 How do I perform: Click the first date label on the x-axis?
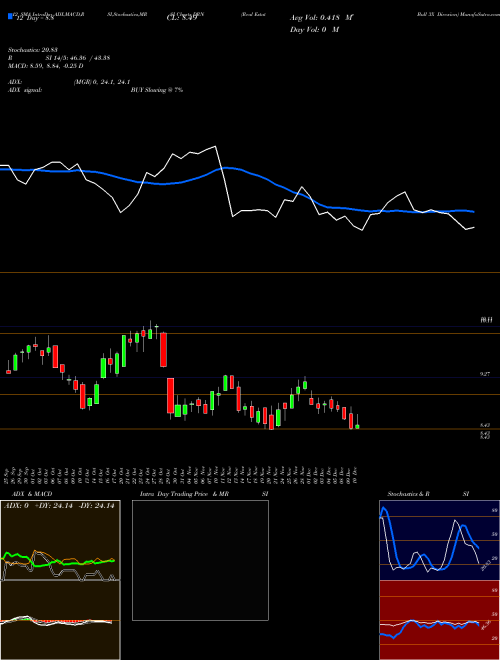click(x=8, y=474)
